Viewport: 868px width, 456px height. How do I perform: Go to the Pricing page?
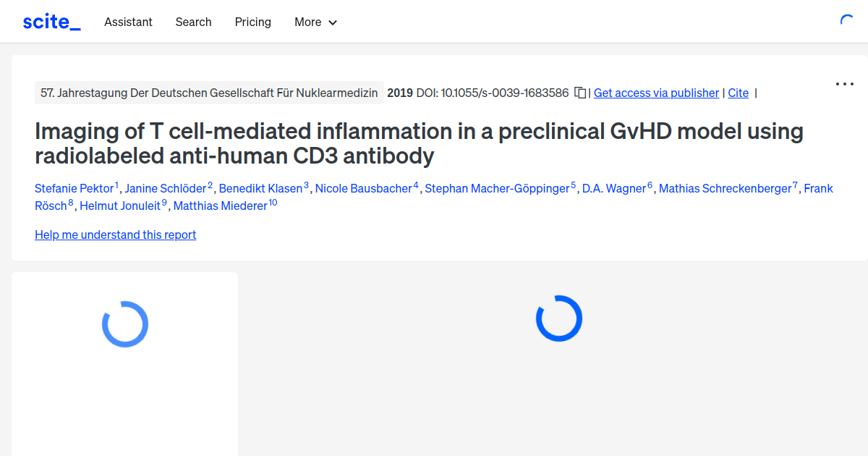tap(252, 22)
